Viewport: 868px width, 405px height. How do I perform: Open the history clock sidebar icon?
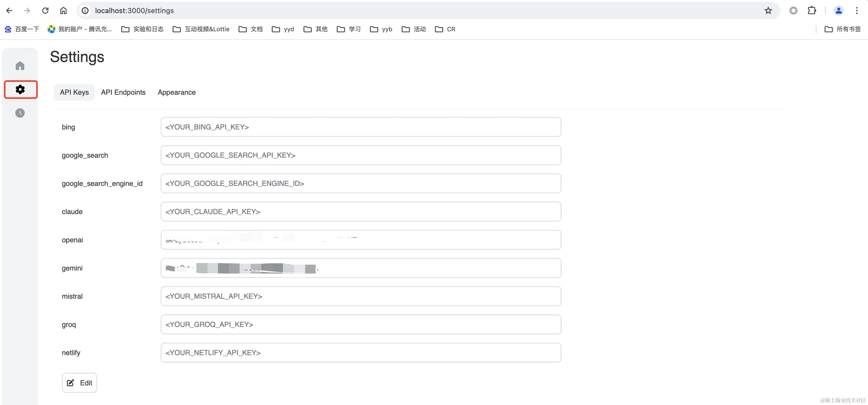[20, 113]
